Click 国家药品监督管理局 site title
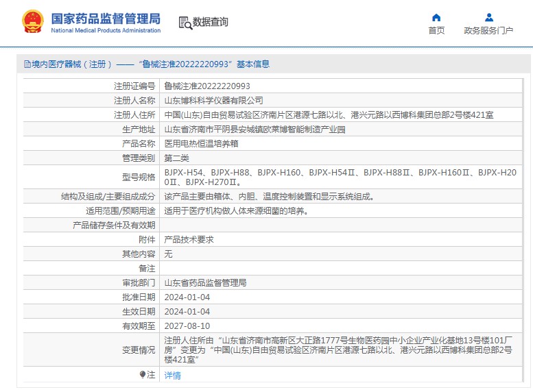 point(106,19)
